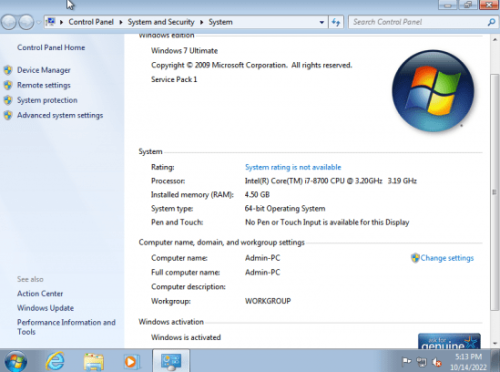Open Internet Explorer from the taskbar
500x372 pixels.
[x=55, y=361]
